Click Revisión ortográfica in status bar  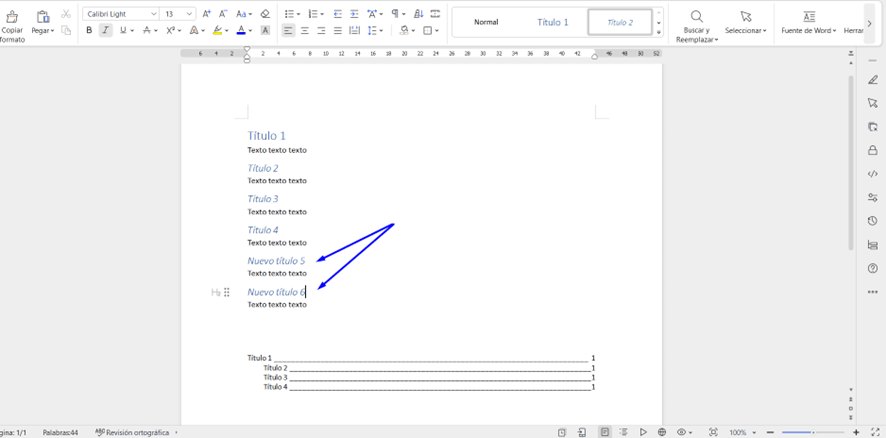(x=136, y=432)
